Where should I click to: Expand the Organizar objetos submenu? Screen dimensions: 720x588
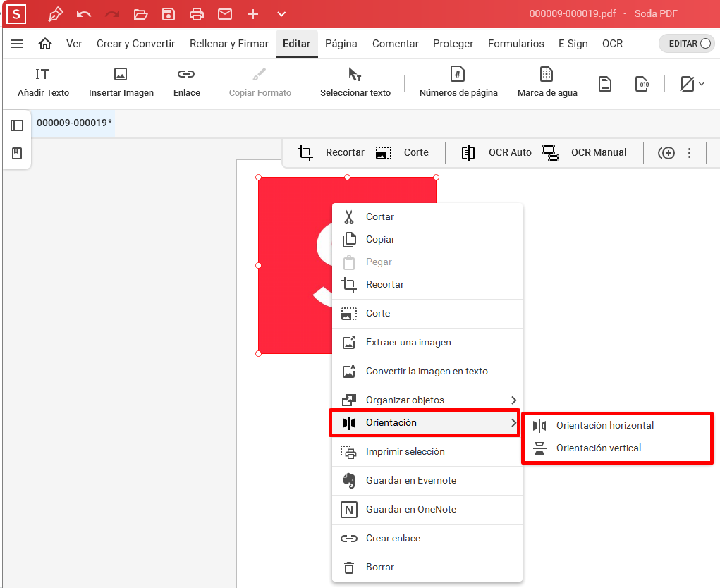[x=427, y=400]
